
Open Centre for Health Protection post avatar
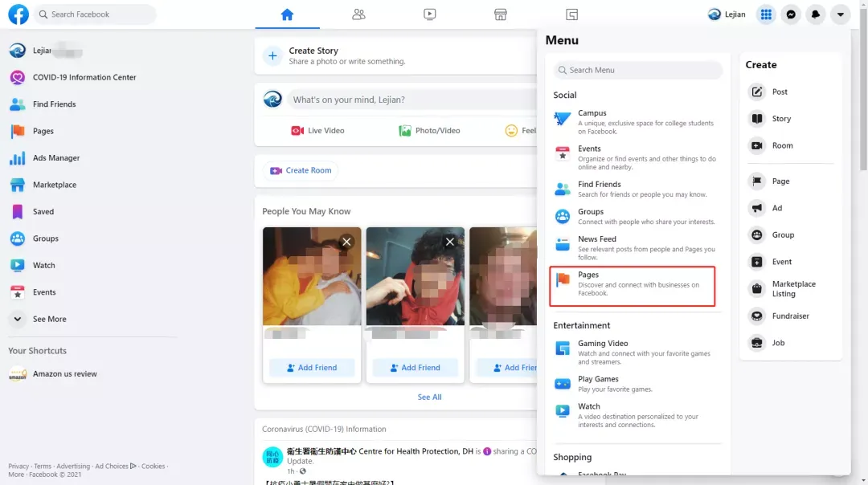pos(272,457)
